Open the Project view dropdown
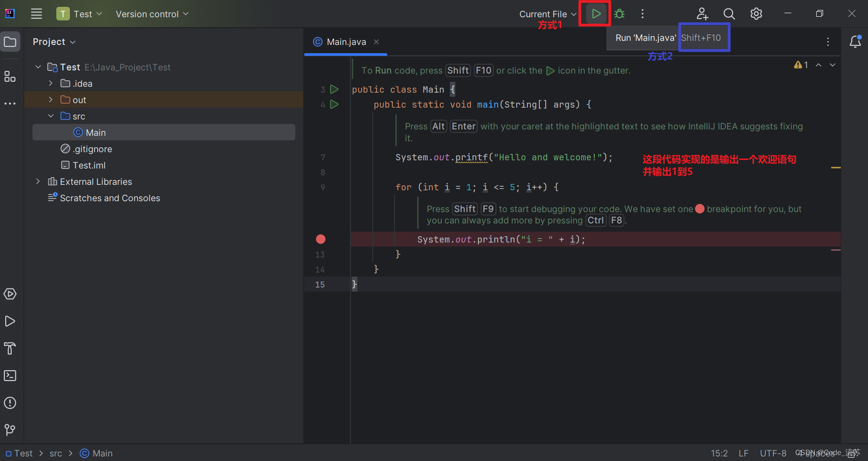Viewport: 868px width, 461px height. coord(54,42)
